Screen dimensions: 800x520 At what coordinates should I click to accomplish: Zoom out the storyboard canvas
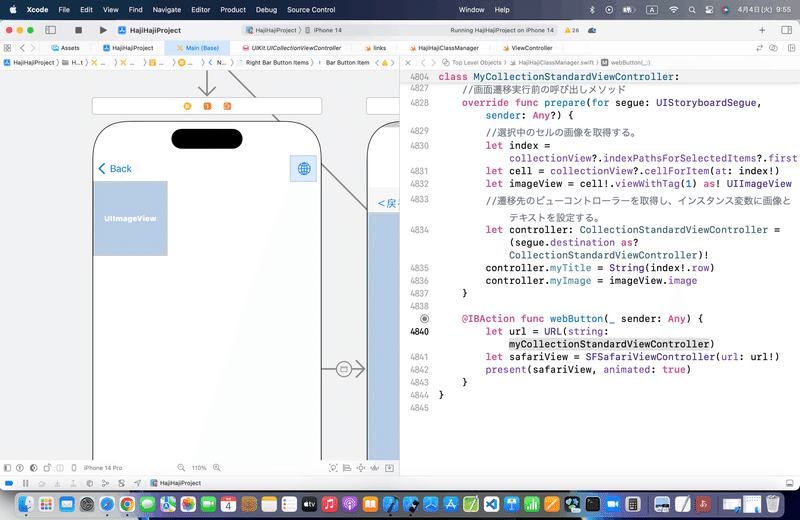[181, 467]
